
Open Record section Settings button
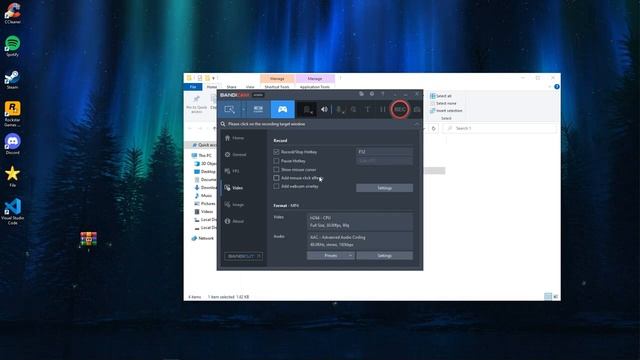384,188
